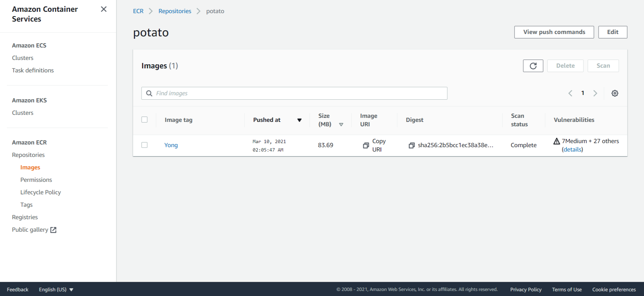Click the vulnerabilities warning triangle icon
The width and height of the screenshot is (644, 296).
(557, 141)
